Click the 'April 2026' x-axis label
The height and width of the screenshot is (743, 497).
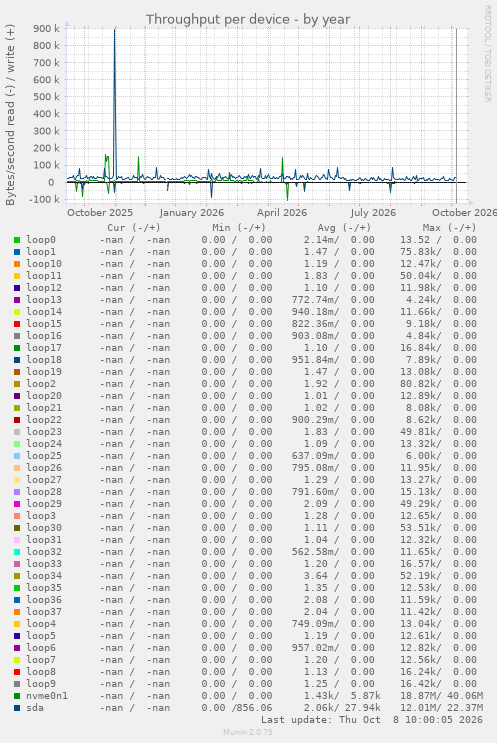pos(282,213)
